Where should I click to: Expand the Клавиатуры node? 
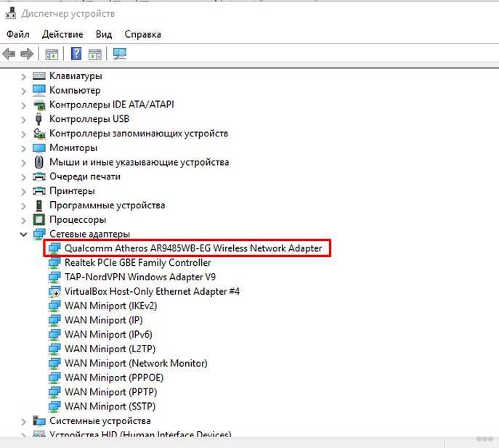pyautogui.click(x=23, y=76)
